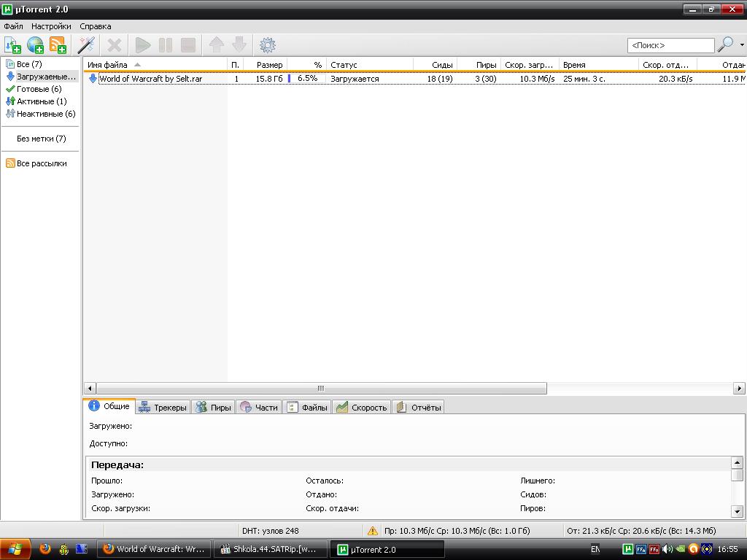Open the Файл menu
This screenshot has width=747, height=560.
(x=13, y=26)
